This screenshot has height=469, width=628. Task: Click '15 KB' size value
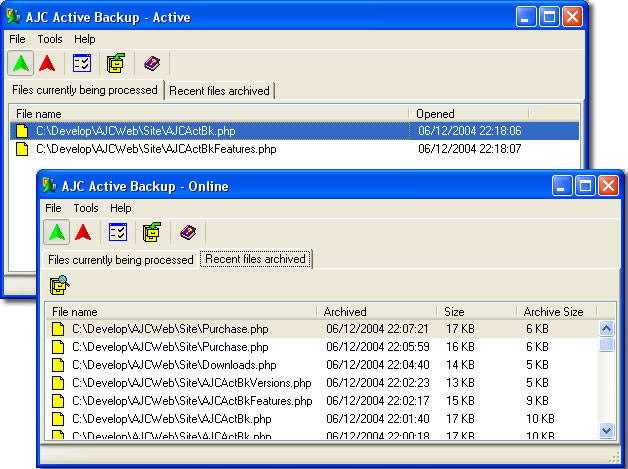(460, 401)
